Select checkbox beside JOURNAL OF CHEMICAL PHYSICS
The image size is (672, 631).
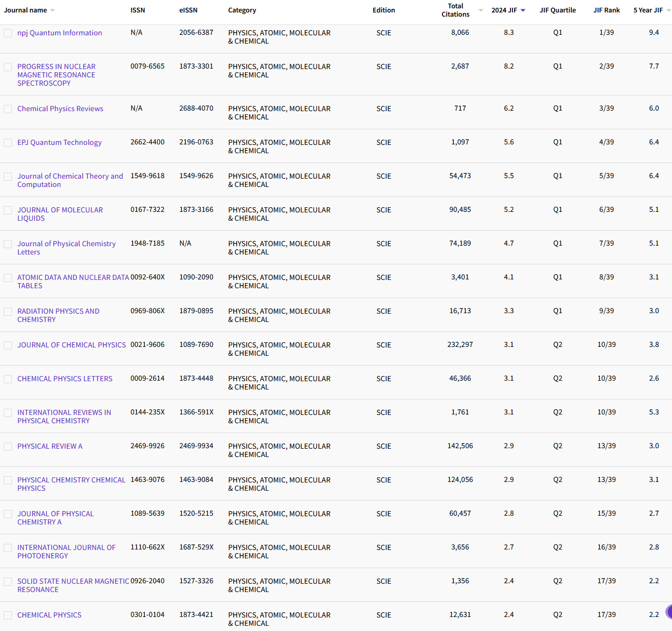tap(8, 345)
